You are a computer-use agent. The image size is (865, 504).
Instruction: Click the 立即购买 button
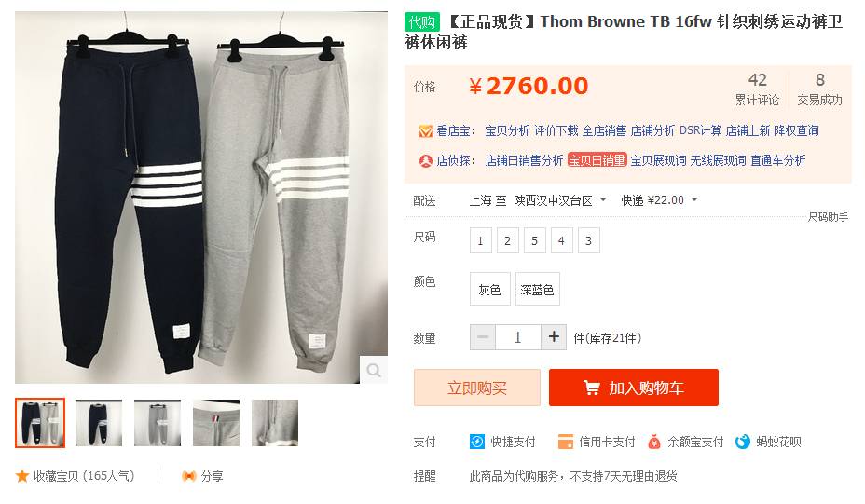[x=477, y=388]
